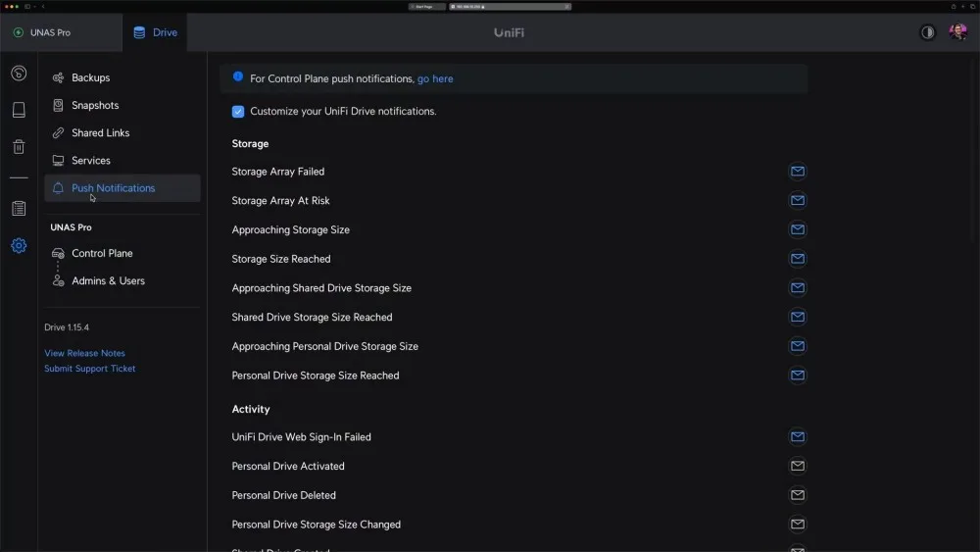The image size is (980, 552).
Task: Open Submit Support Ticket link
Action: click(x=89, y=369)
